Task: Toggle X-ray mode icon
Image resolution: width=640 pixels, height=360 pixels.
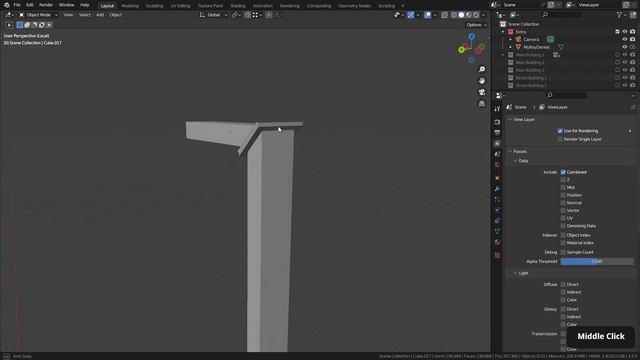Action: point(444,15)
